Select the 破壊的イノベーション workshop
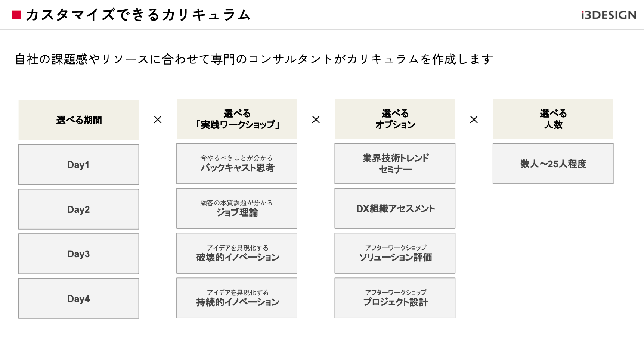This screenshot has height=342, width=644. pyautogui.click(x=237, y=253)
